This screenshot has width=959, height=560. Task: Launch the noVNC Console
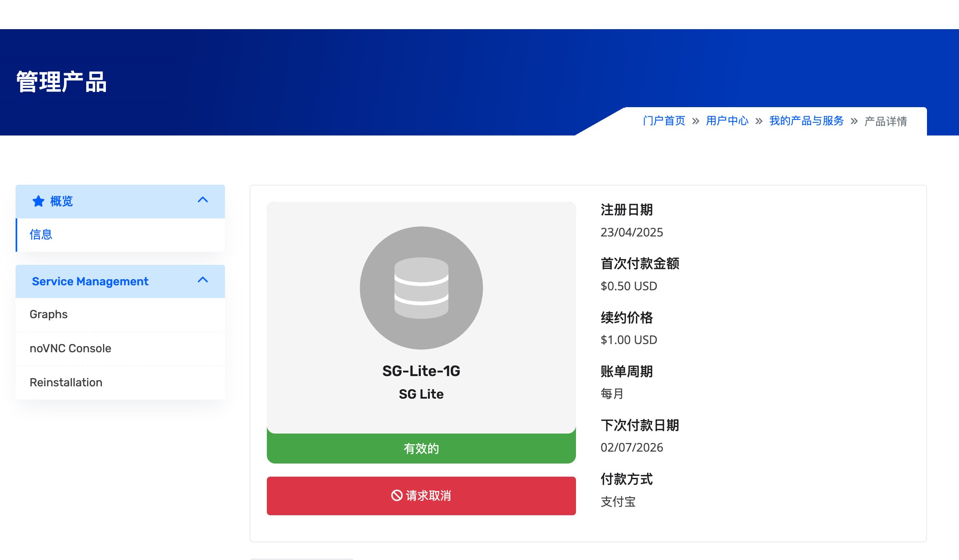[120, 349]
